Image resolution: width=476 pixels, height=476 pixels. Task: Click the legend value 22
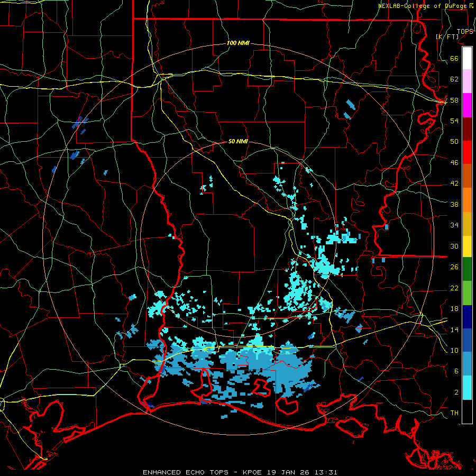pyautogui.click(x=454, y=288)
